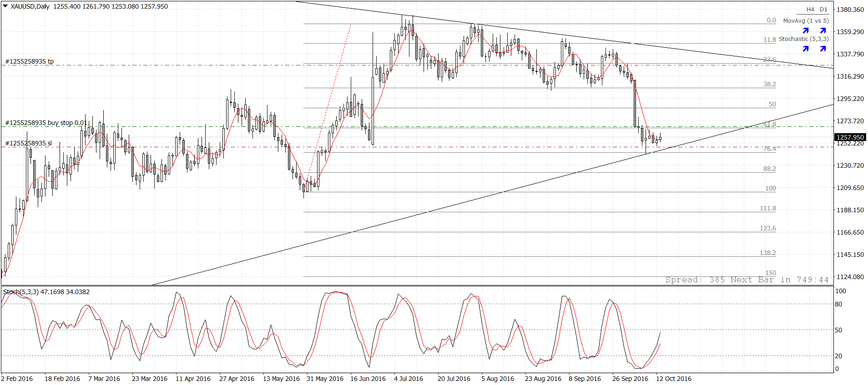Click the Fibonacci 38.2 level label
Image resolution: width=868 pixels, height=385 pixels.
coord(769,84)
